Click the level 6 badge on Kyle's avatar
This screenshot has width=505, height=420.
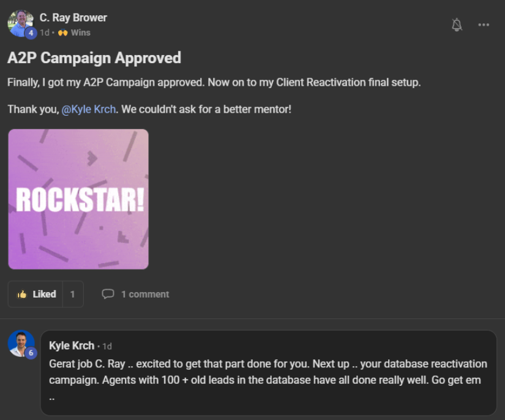click(31, 353)
